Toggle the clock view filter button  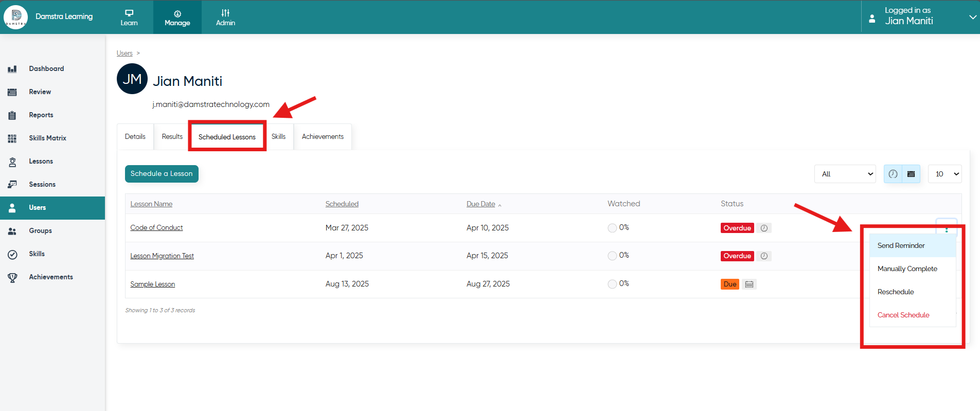click(893, 174)
